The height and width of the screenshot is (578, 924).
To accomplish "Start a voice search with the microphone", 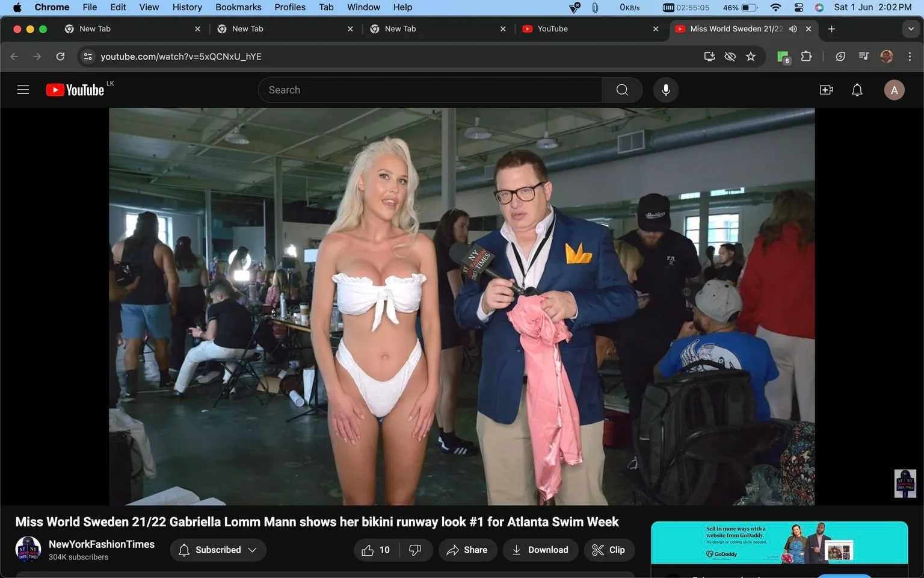I will (666, 89).
